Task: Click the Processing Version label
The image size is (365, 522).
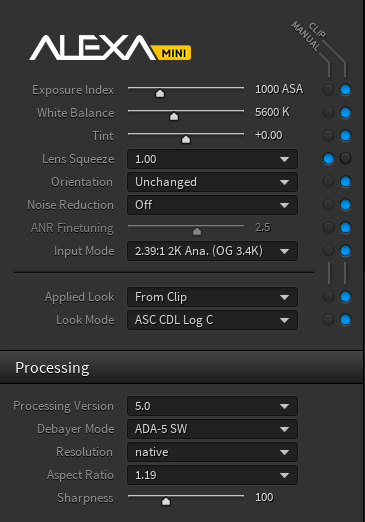Action: (x=63, y=406)
